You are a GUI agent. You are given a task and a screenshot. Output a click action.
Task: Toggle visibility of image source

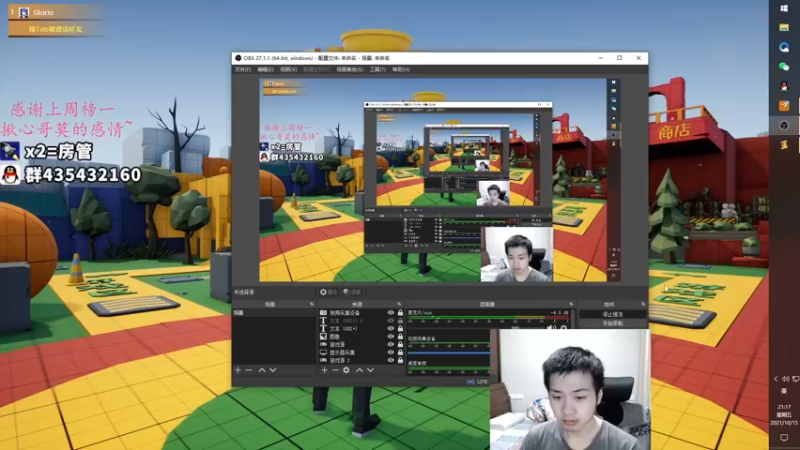point(391,337)
